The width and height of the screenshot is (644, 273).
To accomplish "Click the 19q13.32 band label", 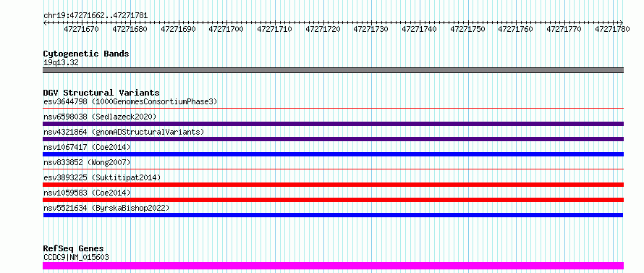I will click(61, 63).
